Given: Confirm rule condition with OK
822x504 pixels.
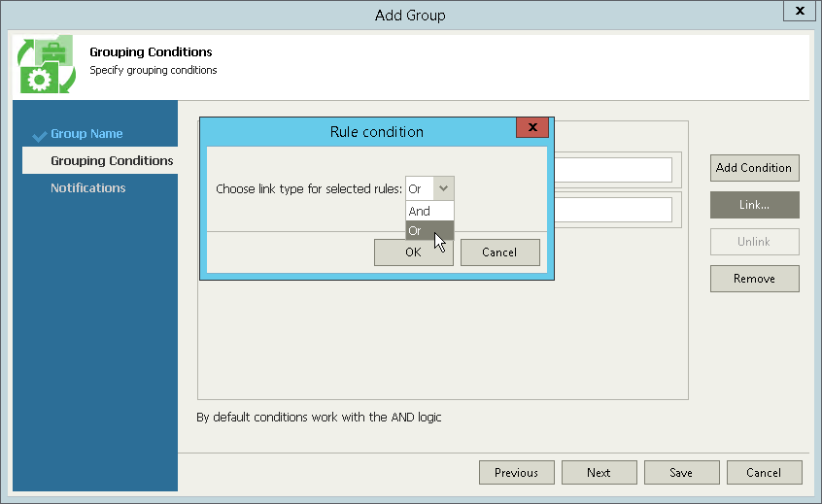Looking at the screenshot, I should (413, 252).
